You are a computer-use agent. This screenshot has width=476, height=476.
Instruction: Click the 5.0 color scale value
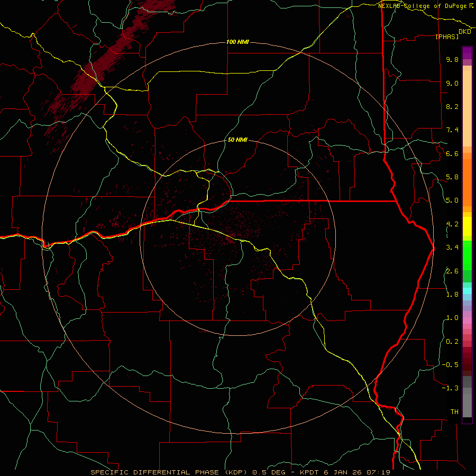tap(452, 200)
